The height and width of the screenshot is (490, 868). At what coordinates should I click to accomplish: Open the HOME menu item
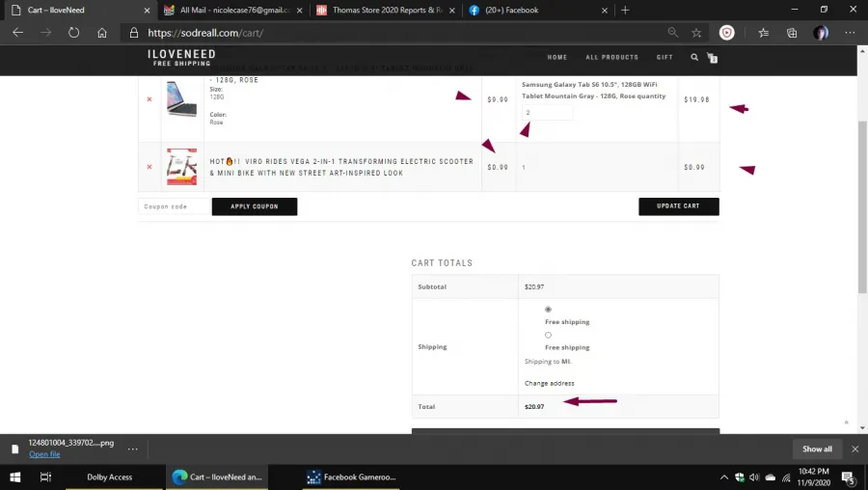coord(556,57)
